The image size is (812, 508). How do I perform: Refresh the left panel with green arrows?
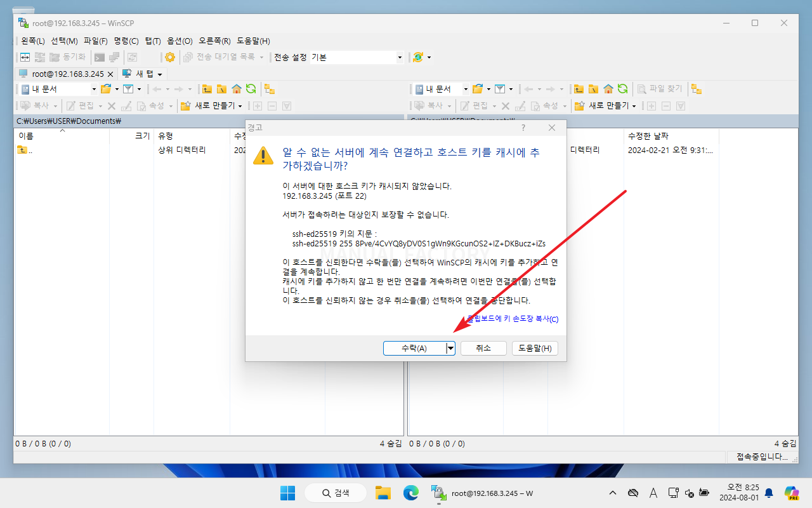coord(251,90)
